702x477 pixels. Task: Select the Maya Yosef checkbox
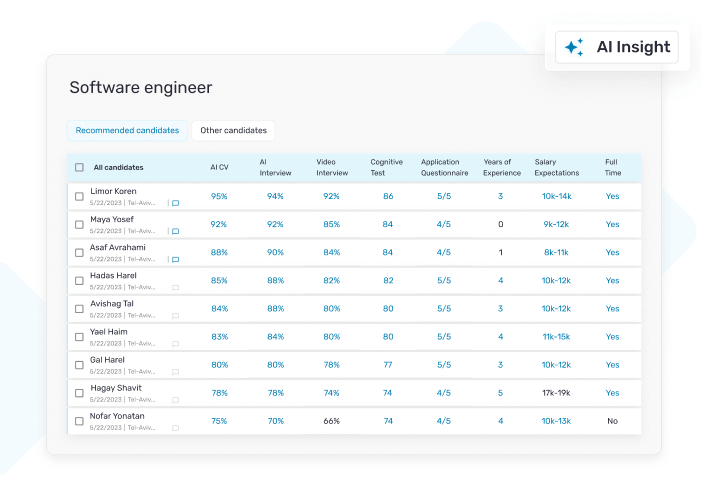tap(79, 225)
